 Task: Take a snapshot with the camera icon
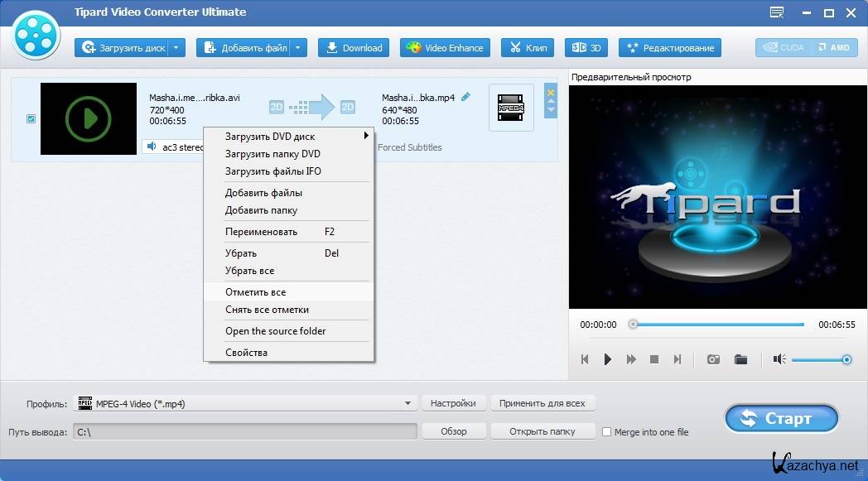click(712, 359)
